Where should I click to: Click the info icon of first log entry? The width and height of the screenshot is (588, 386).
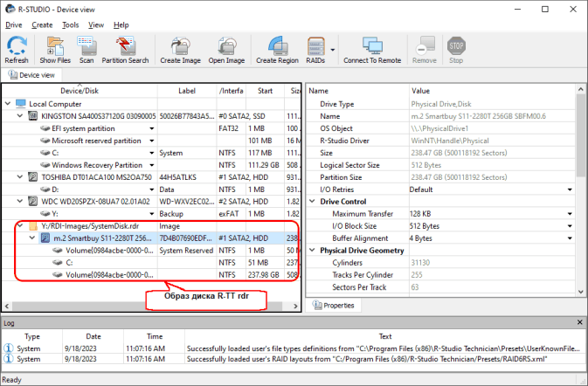coord(8,348)
